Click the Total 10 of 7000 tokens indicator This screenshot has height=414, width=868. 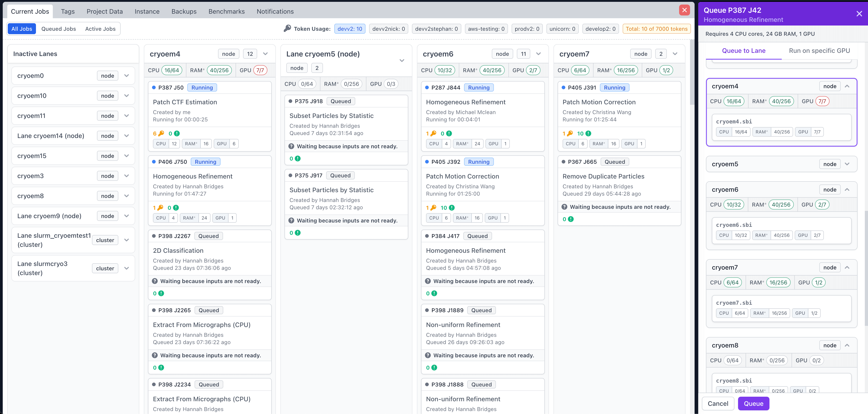click(656, 29)
